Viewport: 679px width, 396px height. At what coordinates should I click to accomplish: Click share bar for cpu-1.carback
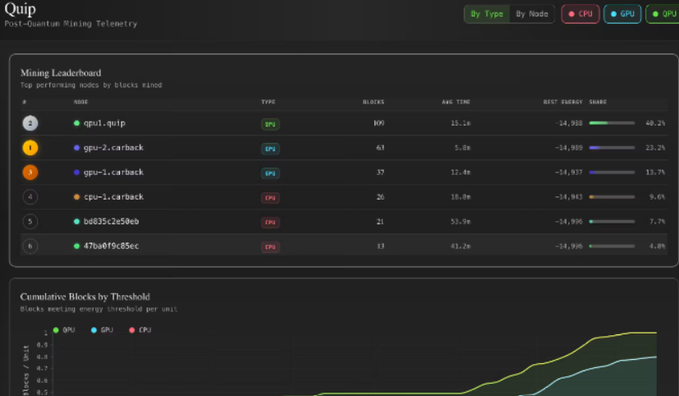click(612, 197)
